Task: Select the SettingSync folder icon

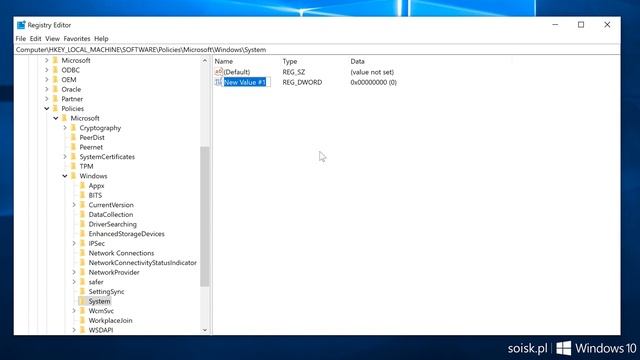Action: click(x=83, y=291)
